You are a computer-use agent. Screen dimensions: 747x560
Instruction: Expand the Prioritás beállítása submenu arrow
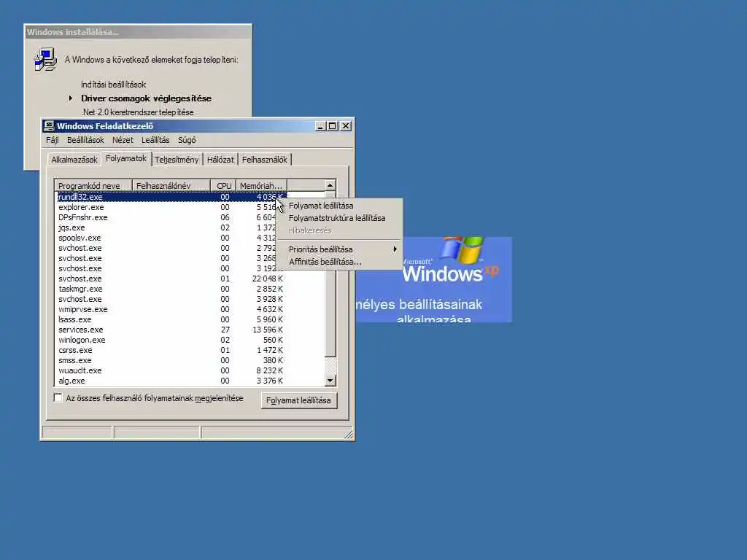pyautogui.click(x=395, y=249)
